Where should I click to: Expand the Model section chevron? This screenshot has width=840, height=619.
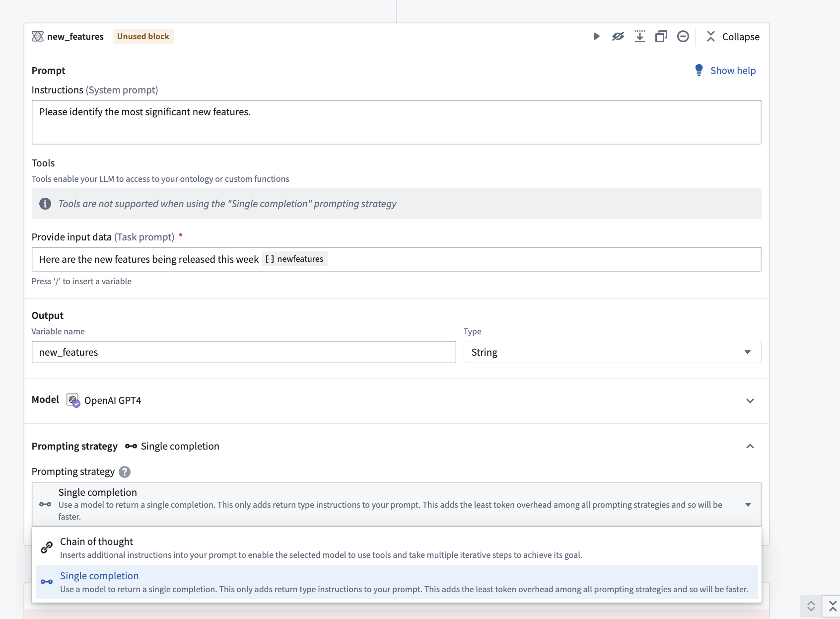coord(750,401)
